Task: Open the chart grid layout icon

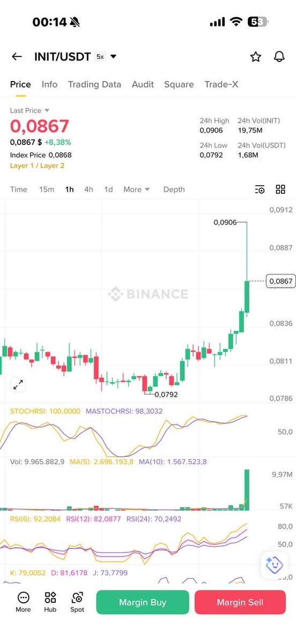Action: pyautogui.click(x=280, y=189)
